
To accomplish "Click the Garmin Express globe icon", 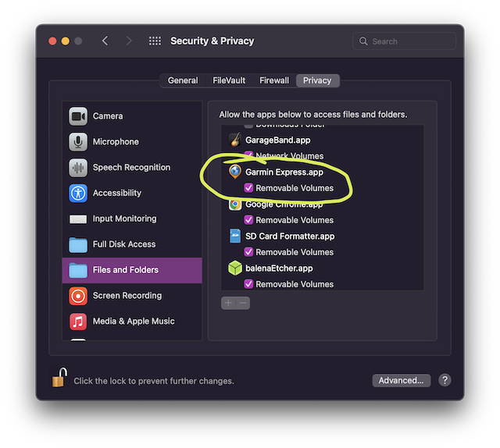I will (235, 172).
